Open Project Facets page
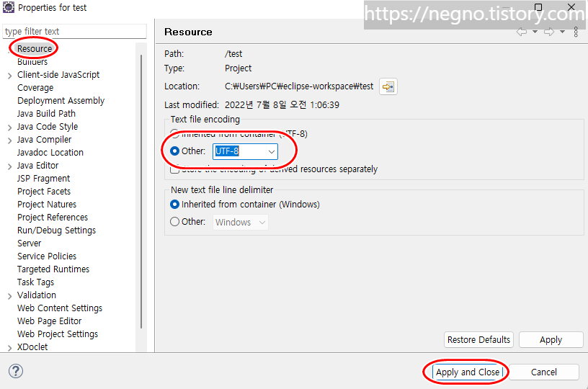This screenshot has width=588, height=389. click(44, 192)
